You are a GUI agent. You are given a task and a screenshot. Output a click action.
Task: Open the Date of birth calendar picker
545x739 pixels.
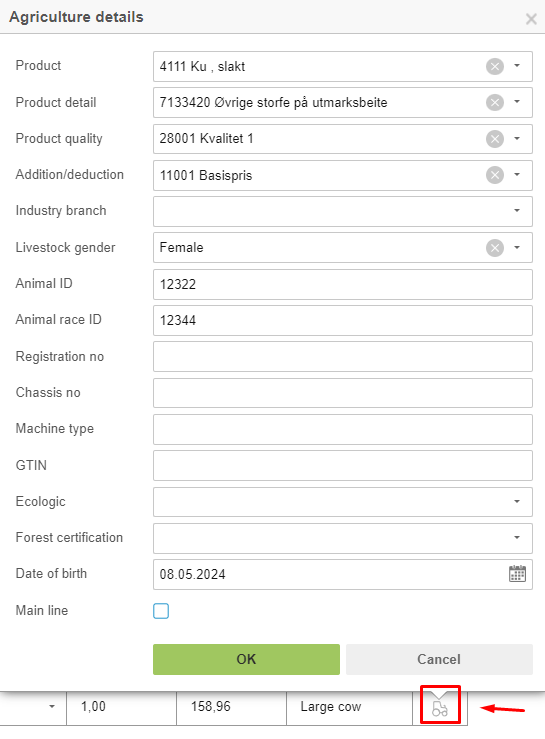tap(517, 574)
